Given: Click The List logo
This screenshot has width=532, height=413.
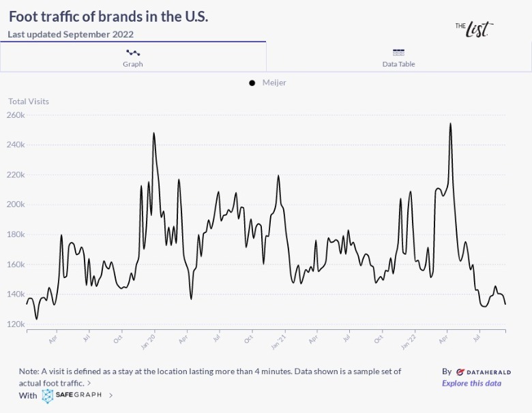Looking at the screenshot, I should click(x=474, y=29).
